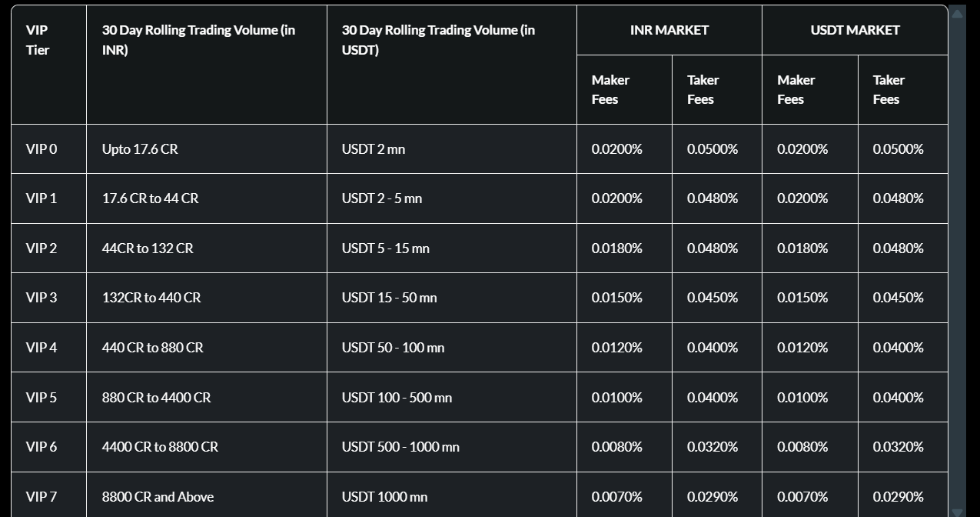Viewport: 980px width, 517px height.
Task: Click the VIP Tier header cell
Action: coord(38,40)
